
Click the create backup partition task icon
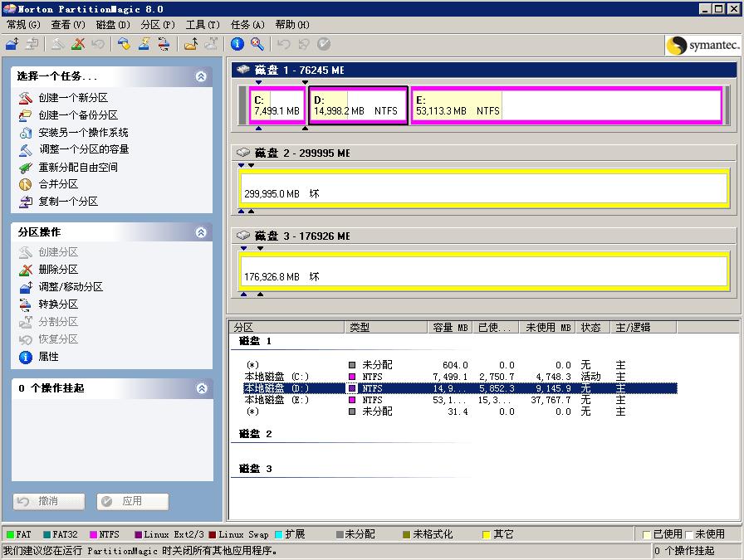coord(25,115)
